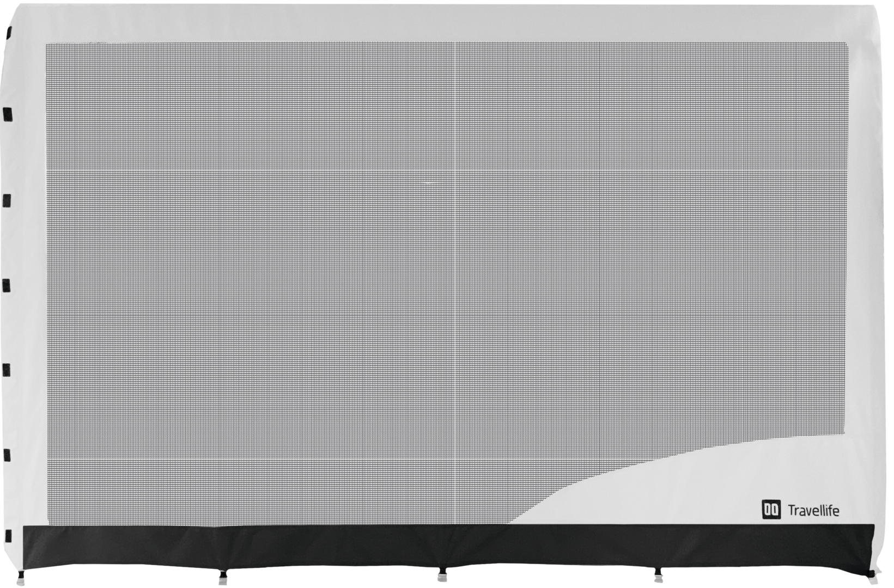Click the black bottom skirt strip
The width and height of the screenshot is (894, 588).
381,544
